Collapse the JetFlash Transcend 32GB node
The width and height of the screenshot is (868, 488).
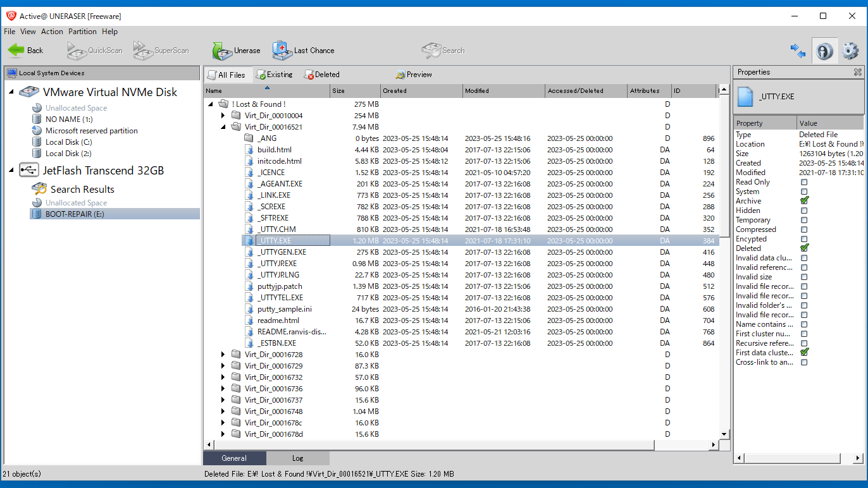11,170
